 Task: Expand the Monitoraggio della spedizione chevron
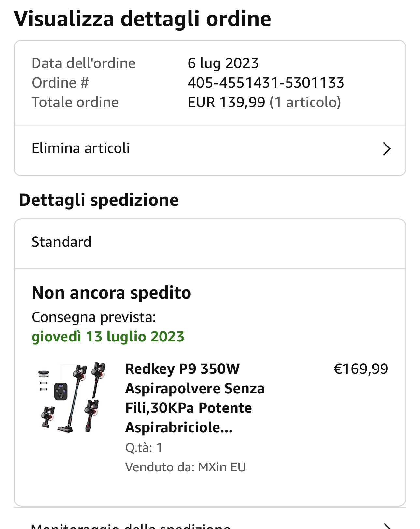click(x=386, y=525)
